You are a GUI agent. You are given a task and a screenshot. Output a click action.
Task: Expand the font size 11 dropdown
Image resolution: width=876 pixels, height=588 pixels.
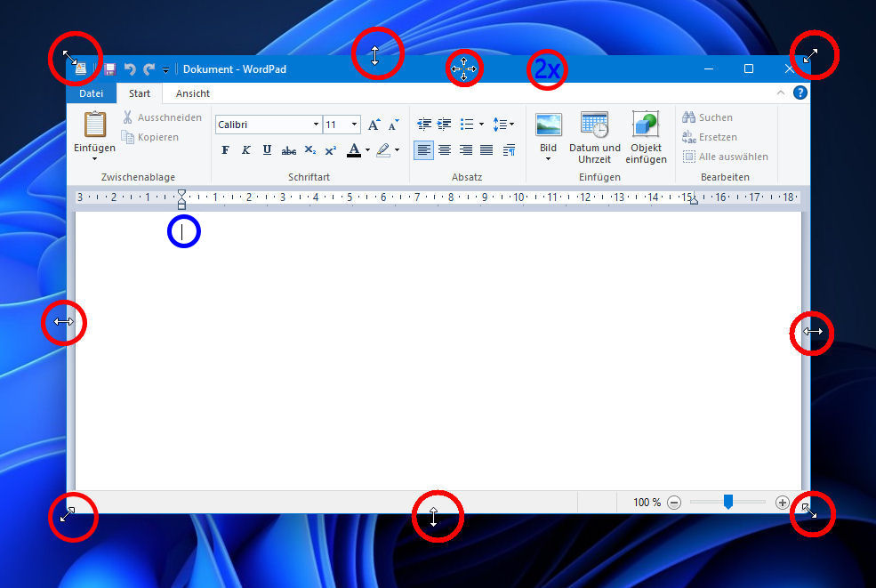tap(355, 125)
